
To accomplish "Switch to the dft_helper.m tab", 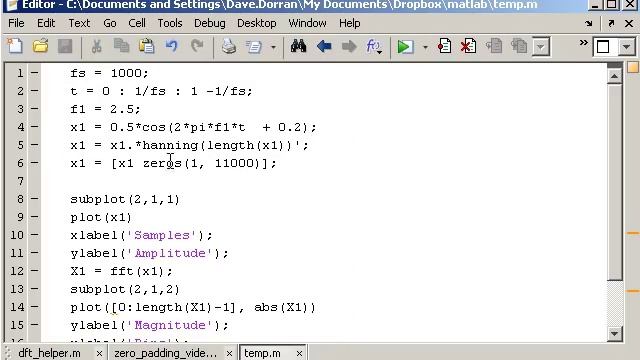I will pos(49,353).
